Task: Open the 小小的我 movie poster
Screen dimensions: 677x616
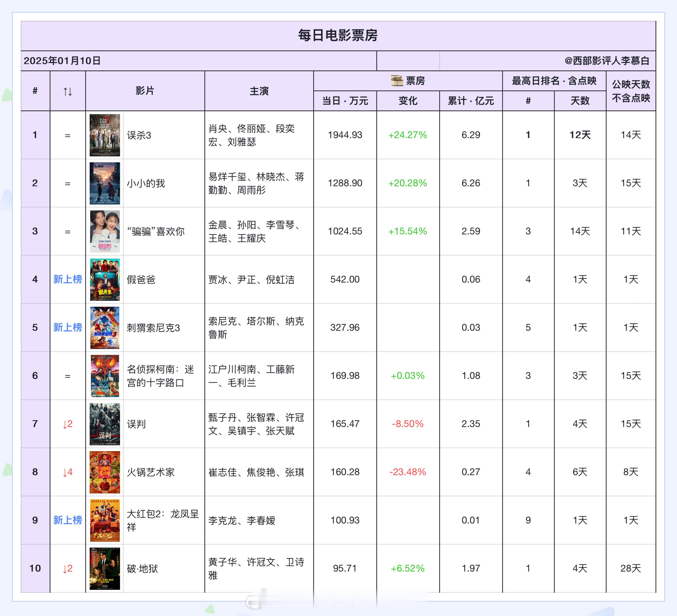Action: pyautogui.click(x=105, y=183)
